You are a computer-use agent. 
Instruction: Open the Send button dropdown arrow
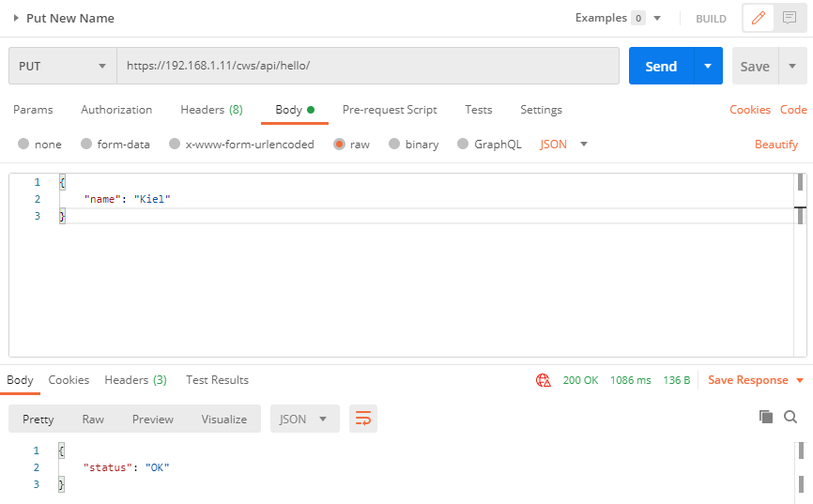coord(708,67)
